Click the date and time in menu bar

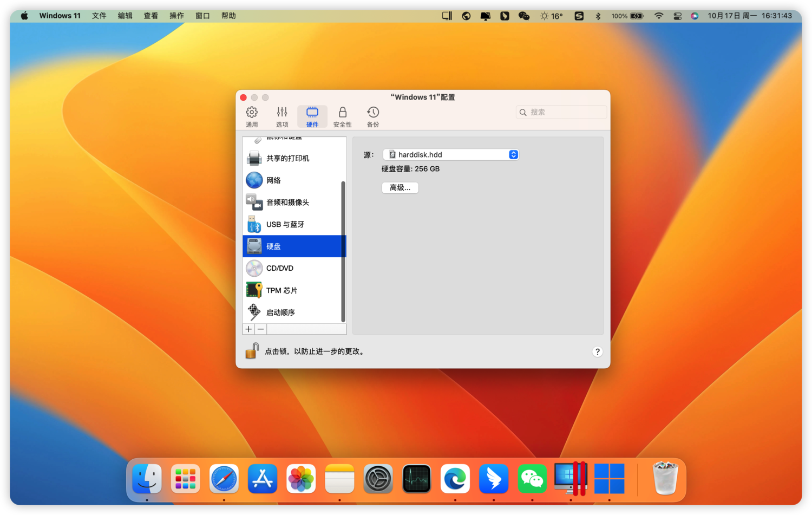(750, 16)
